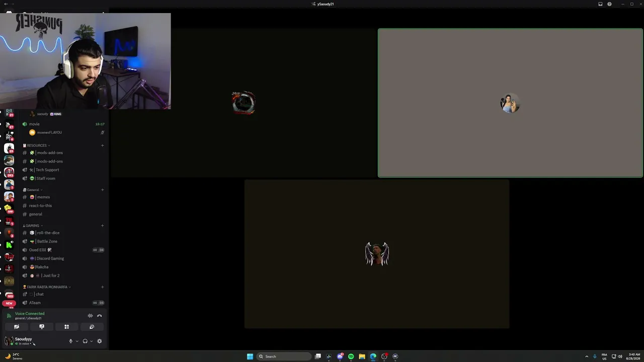This screenshot has width=644, height=362.
Task: Click the Voice Connected status text
Action: pyautogui.click(x=30, y=313)
